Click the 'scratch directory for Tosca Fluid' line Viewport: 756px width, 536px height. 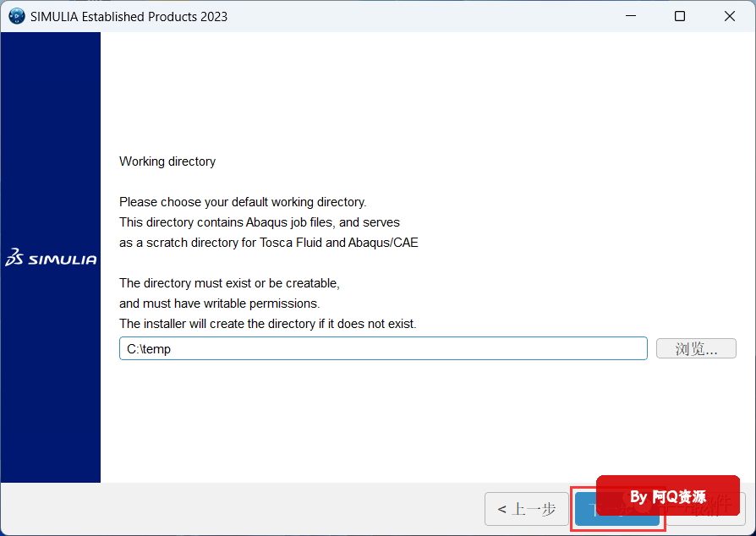268,243
